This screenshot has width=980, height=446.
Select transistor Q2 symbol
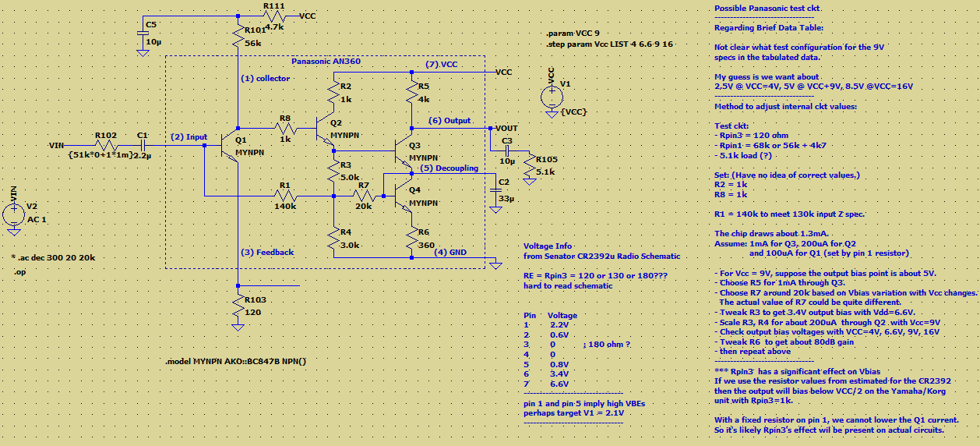point(326,128)
